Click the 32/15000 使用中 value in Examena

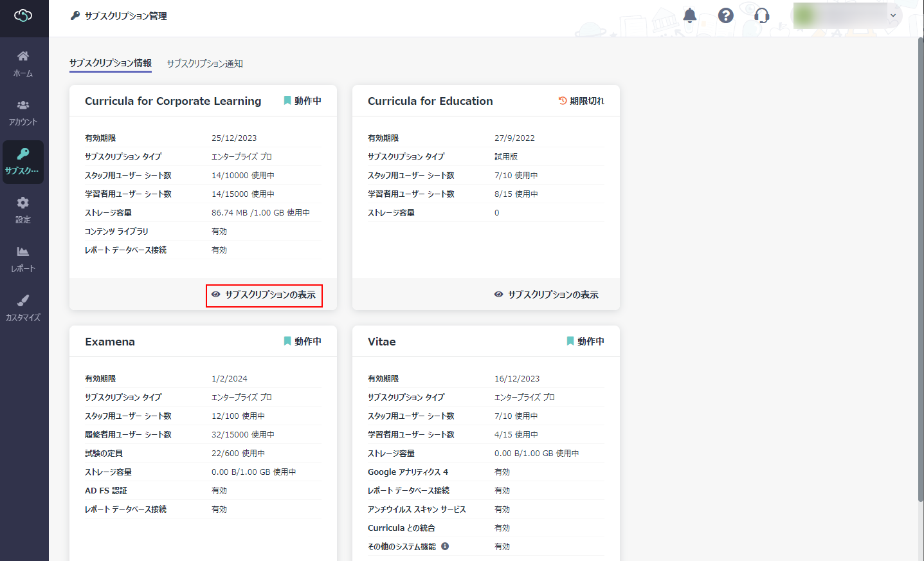[243, 434]
